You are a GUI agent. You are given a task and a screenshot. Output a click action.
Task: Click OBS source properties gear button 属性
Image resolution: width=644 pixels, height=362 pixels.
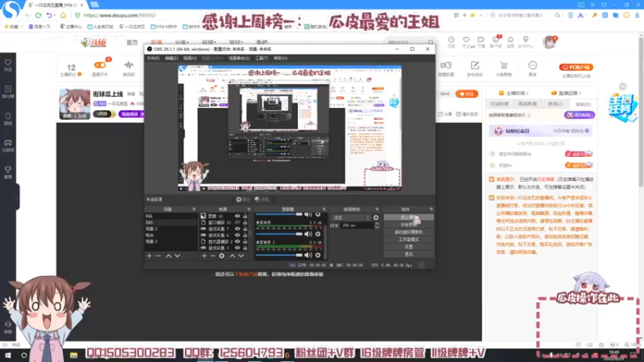tap(243, 200)
